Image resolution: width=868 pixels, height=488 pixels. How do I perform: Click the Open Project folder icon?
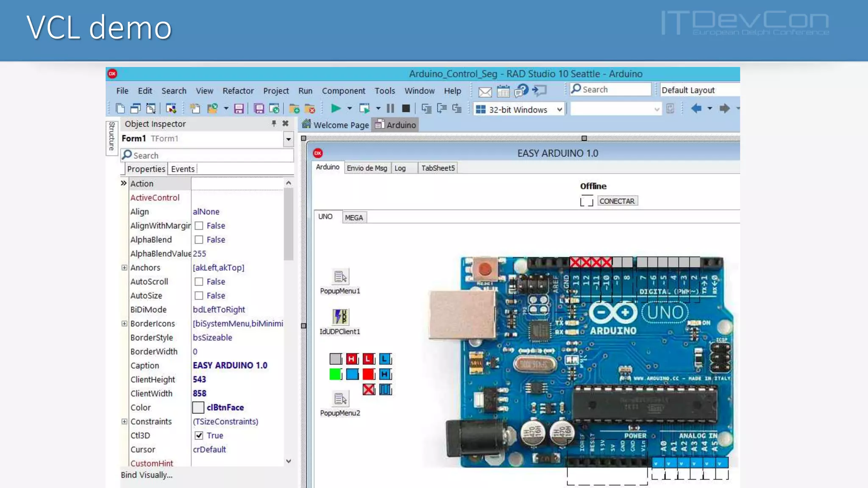pyautogui.click(x=212, y=109)
